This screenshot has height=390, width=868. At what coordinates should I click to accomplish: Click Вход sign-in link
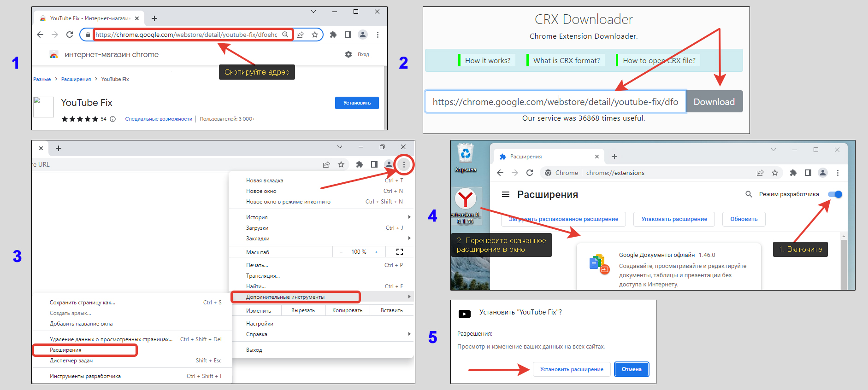[363, 54]
